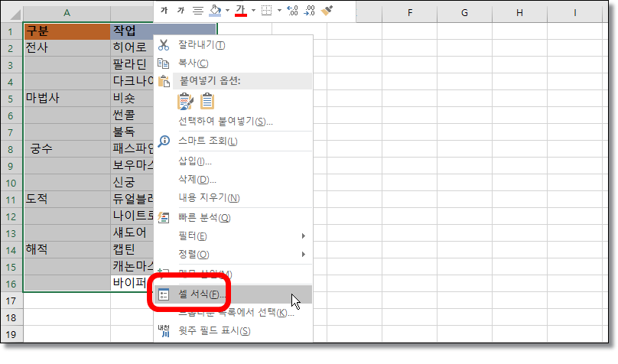The height and width of the screenshot is (364, 618).
Task: Toggle italic in the mini toolbar
Action: [181, 11]
